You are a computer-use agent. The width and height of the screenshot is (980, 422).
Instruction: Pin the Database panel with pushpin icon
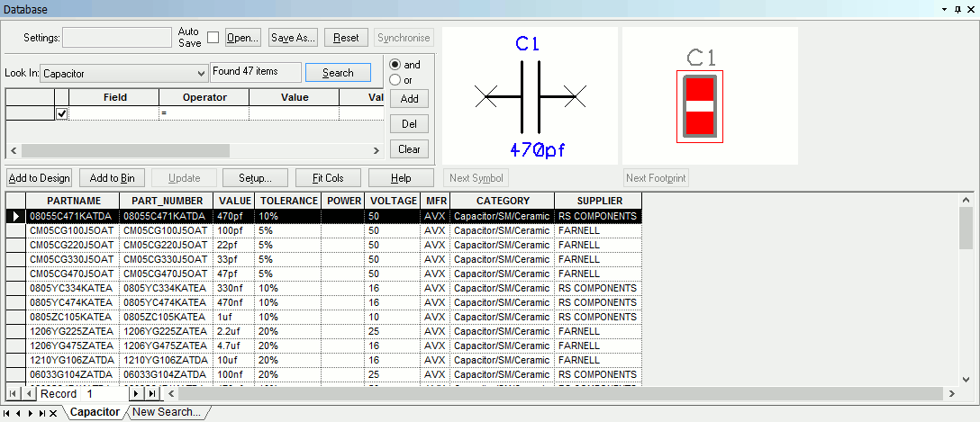pos(957,8)
